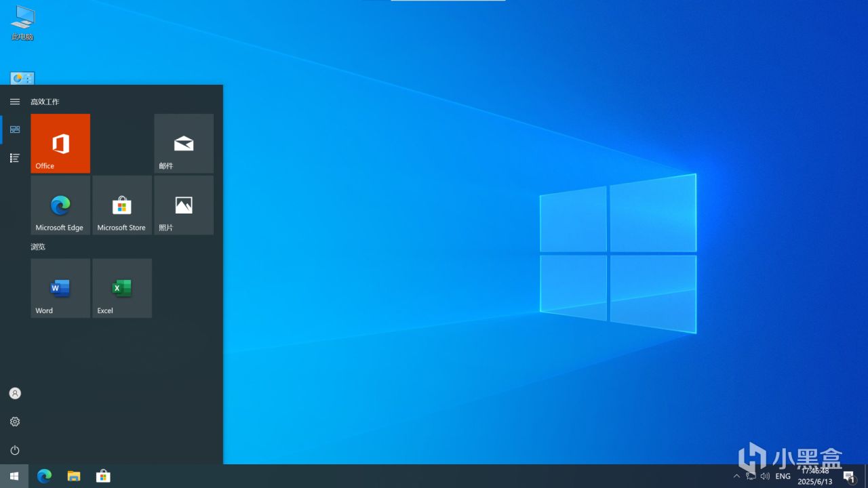Switch input language via ENG indicator

[x=783, y=476]
